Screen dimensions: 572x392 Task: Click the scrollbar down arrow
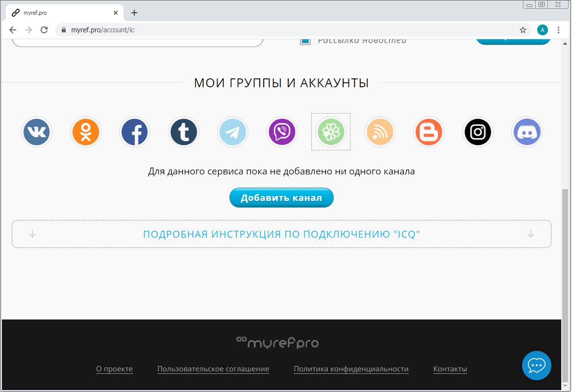[565, 386]
